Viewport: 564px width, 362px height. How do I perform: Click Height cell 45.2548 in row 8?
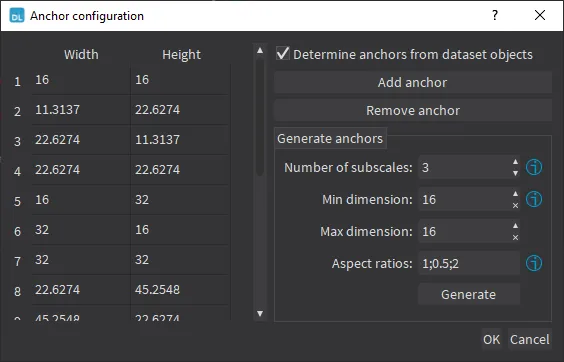[180, 290]
